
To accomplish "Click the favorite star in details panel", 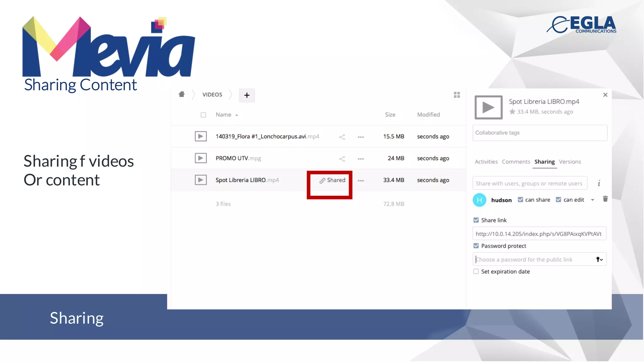I will click(512, 112).
